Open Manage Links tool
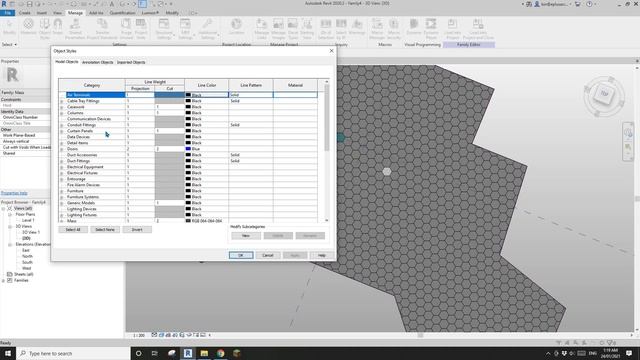 point(262,28)
